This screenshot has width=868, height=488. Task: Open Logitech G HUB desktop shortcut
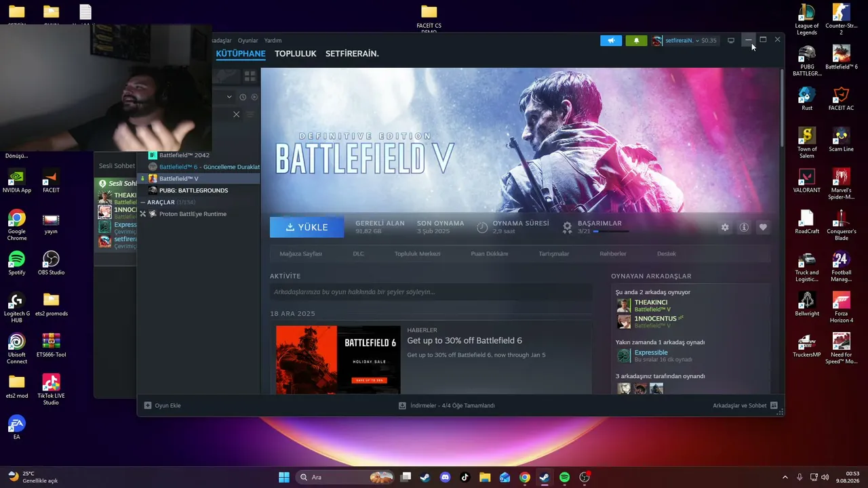(17, 308)
